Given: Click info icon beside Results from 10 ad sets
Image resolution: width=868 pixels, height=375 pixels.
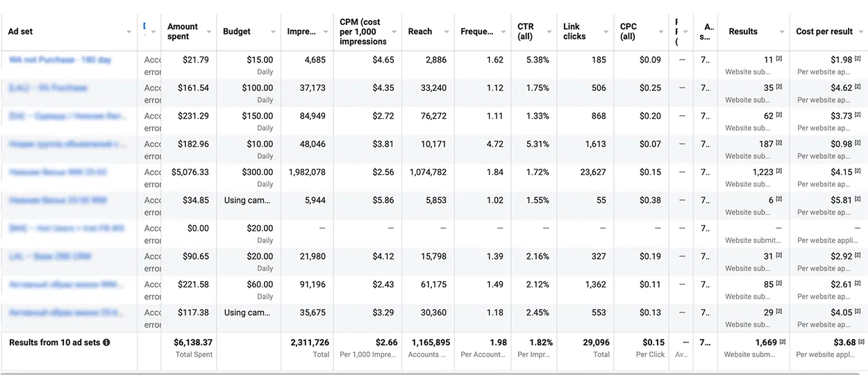Looking at the screenshot, I should (106, 342).
